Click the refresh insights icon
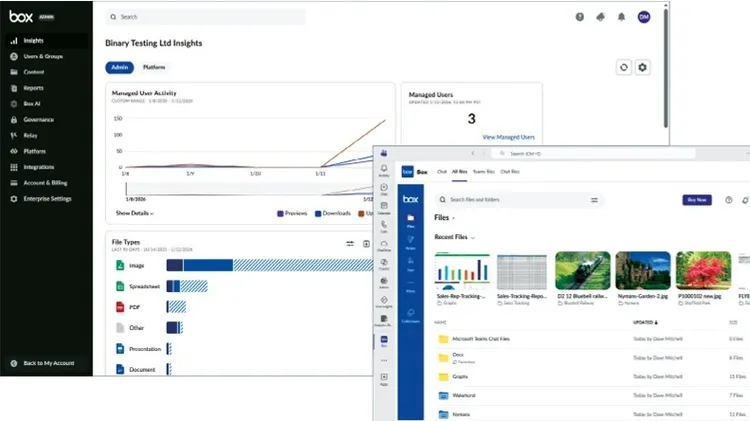 [624, 67]
